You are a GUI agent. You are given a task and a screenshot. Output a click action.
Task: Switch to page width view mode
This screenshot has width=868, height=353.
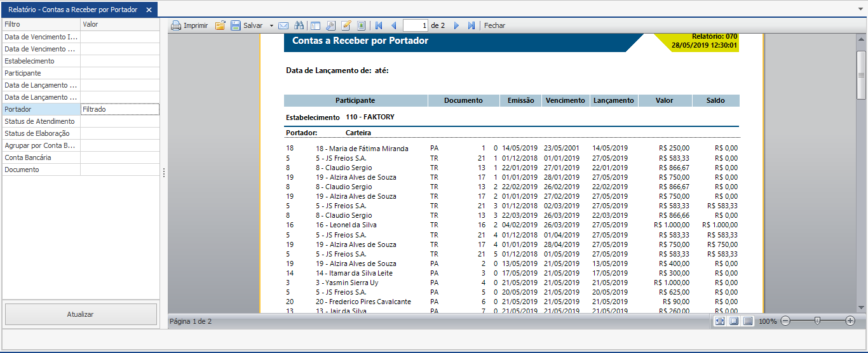(x=719, y=321)
